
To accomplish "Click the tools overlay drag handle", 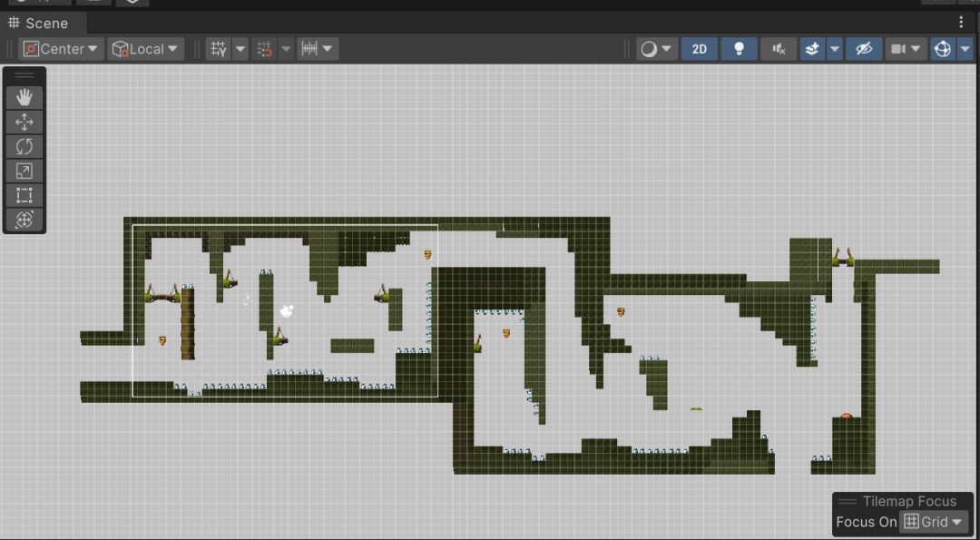I will tap(24, 75).
